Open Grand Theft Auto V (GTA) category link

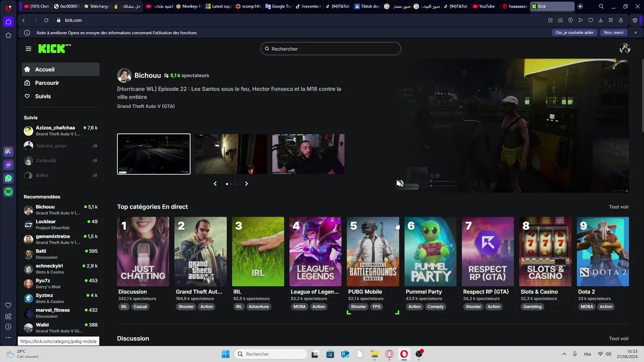(146, 107)
